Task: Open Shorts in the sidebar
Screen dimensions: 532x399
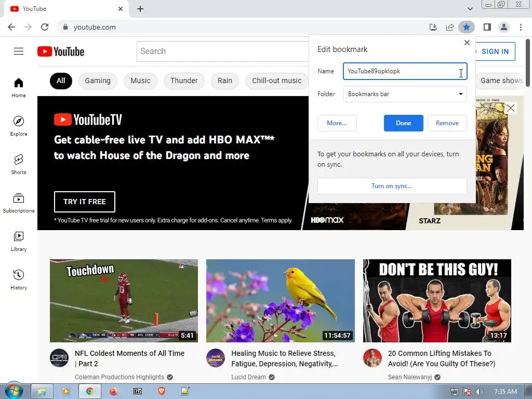Action: (x=19, y=164)
